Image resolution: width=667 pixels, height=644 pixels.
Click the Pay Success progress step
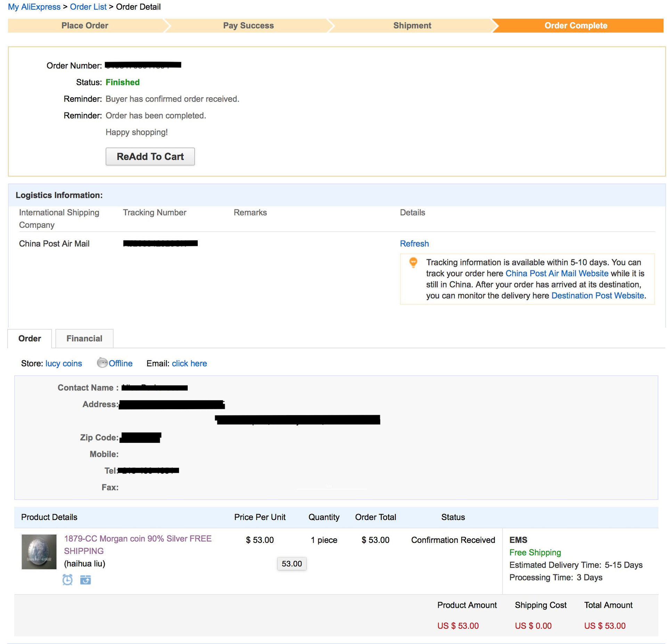(248, 26)
